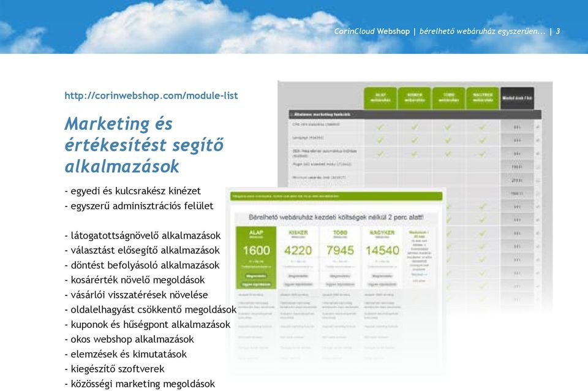The height and width of the screenshot is (391, 588).
Task: Click the 'oldalelhagyást csökkentő megoldások' bullet
Action: pos(151,309)
